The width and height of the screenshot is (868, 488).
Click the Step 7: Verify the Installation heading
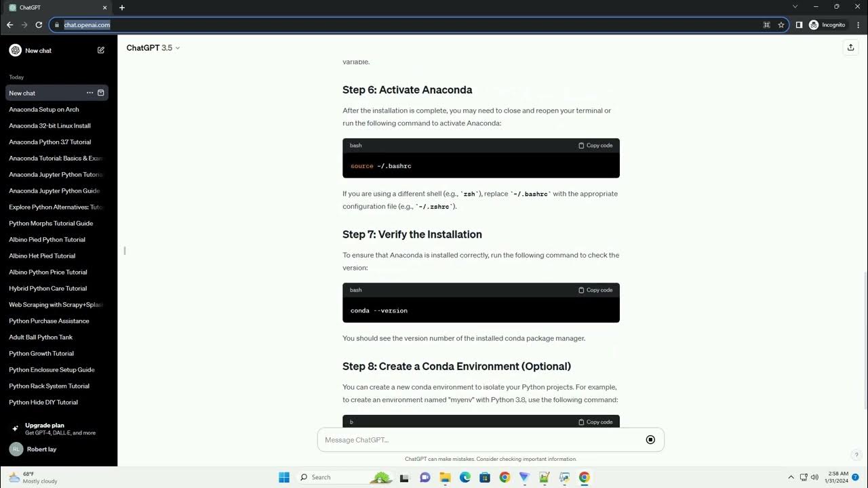coord(412,235)
